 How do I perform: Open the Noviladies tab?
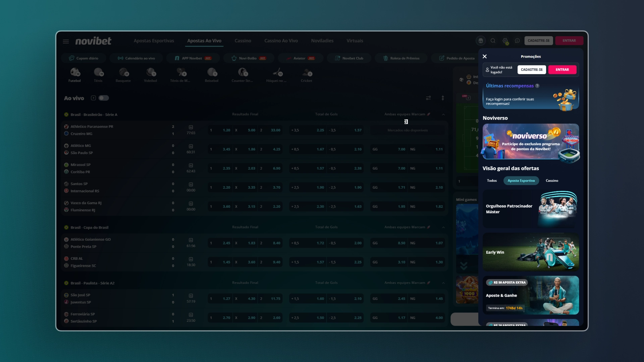[x=322, y=41]
